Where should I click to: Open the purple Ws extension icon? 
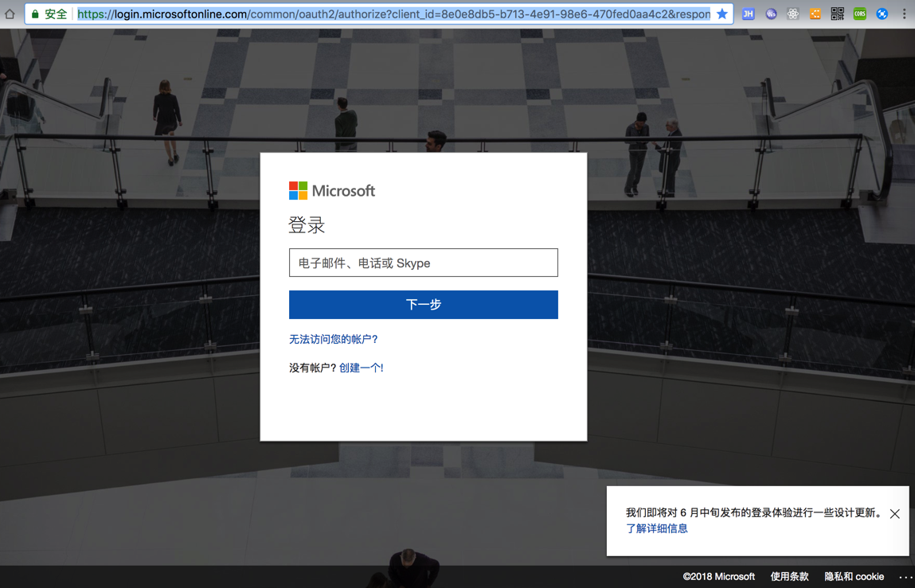[771, 14]
